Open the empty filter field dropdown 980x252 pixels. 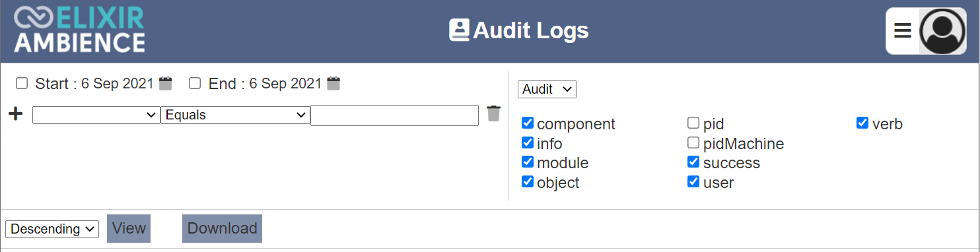click(96, 115)
